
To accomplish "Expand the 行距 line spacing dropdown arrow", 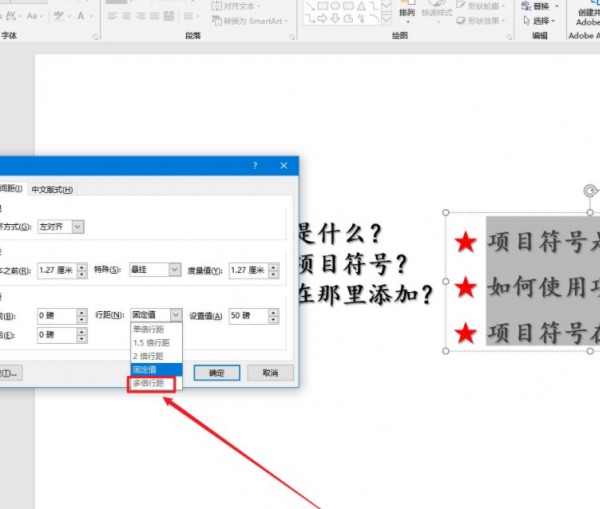I will point(176,315).
